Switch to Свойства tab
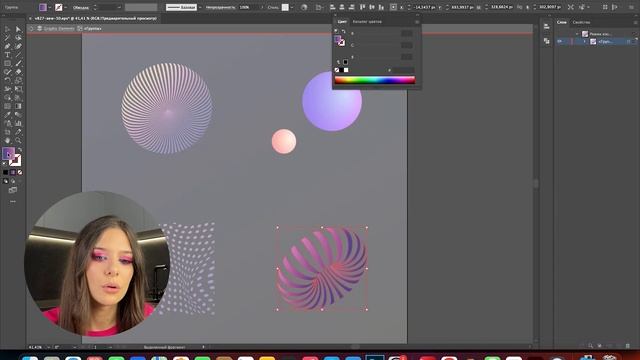 click(x=581, y=22)
